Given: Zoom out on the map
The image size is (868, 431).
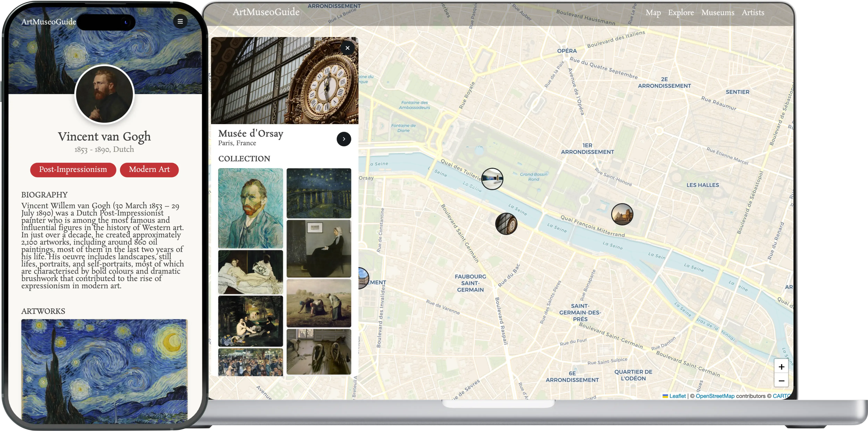Looking at the screenshot, I should point(781,381).
